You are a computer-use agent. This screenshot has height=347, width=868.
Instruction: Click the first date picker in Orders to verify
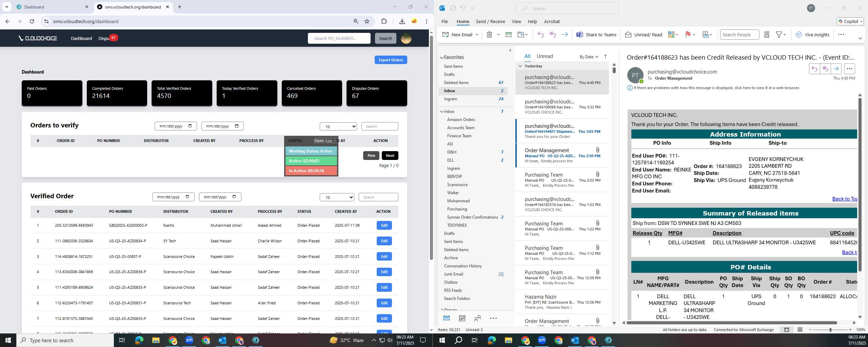pos(176,126)
